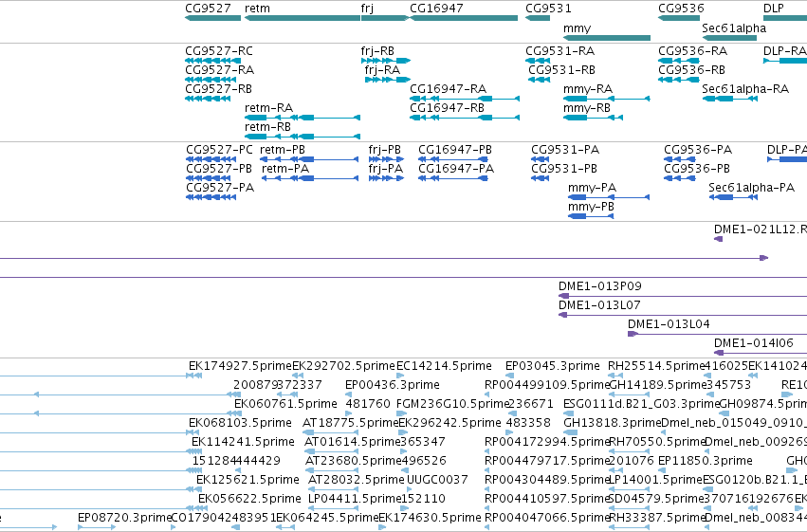Select protein CG9536-PA
Image resolution: width=807 pixels, height=532 pixels.
[x=680, y=159]
